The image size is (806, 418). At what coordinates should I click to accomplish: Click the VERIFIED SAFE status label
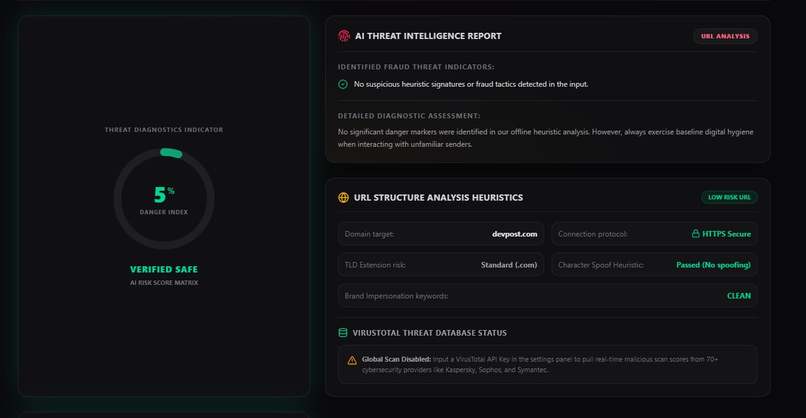164,269
